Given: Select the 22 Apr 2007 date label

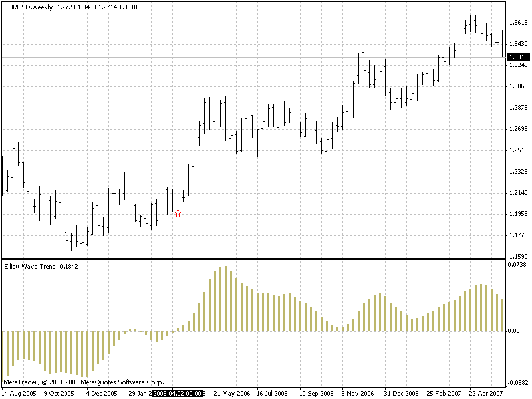Looking at the screenshot, I should (485, 394).
